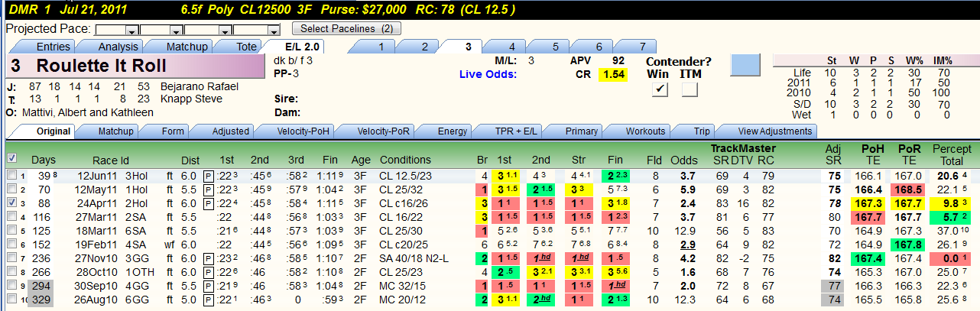Click Poly surface marker in 28Oct10 row
Image resolution: width=980 pixels, height=311 pixels.
(x=208, y=272)
